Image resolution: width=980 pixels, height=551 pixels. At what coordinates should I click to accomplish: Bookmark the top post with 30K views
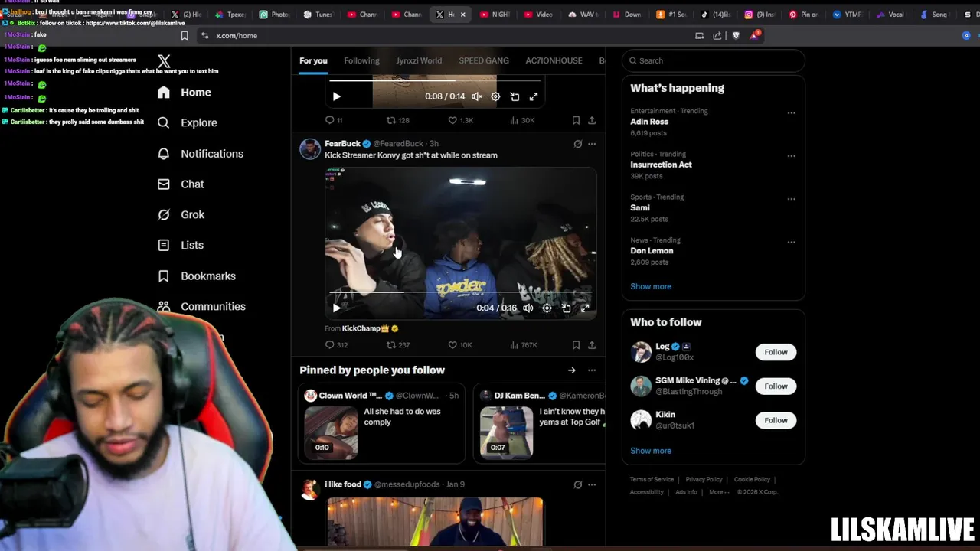click(x=576, y=120)
